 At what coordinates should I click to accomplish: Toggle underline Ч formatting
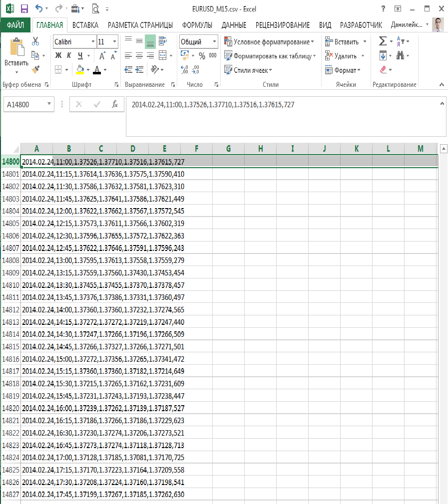[x=80, y=55]
